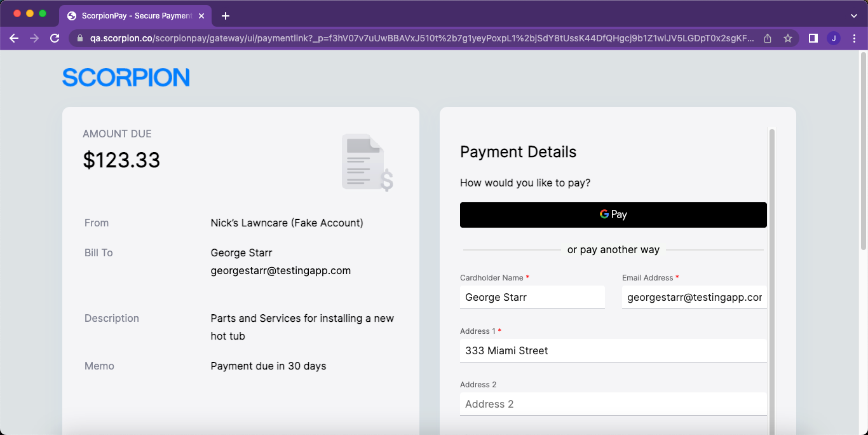Image resolution: width=868 pixels, height=435 pixels.
Task: Edit the Email Address field
Action: click(x=695, y=297)
